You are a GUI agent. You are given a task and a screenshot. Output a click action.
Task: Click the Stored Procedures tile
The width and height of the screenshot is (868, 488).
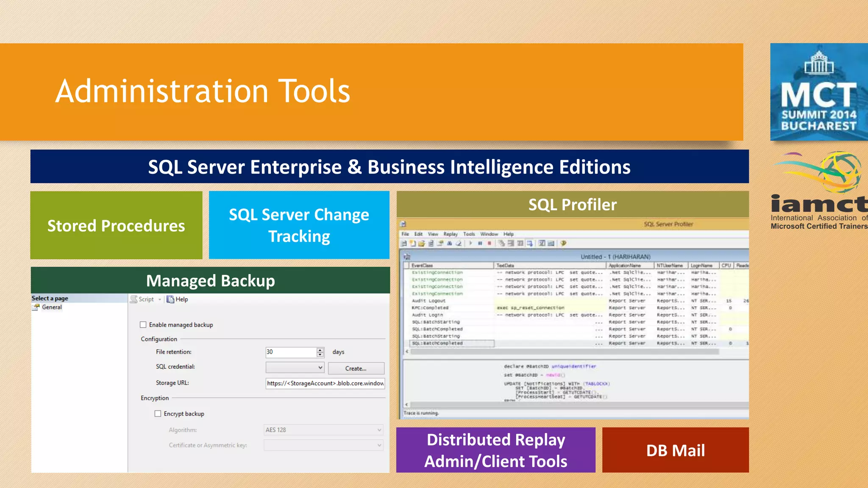pos(116,225)
